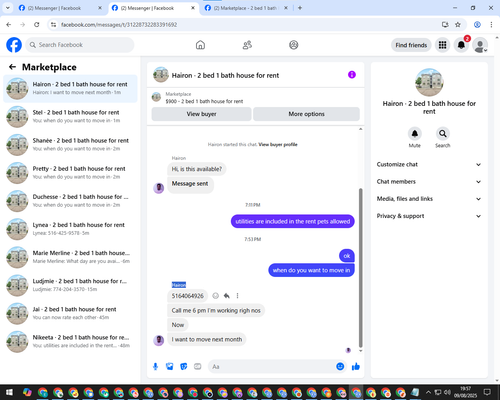This screenshot has width=500, height=400.
Task: Open Pretty's conversation in the list
Action: [70, 173]
